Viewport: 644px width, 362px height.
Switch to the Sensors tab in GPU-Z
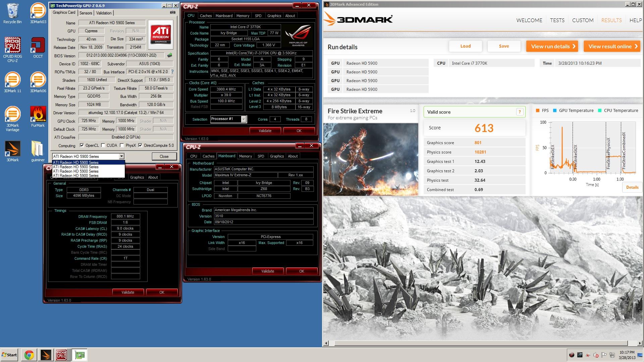86,13
